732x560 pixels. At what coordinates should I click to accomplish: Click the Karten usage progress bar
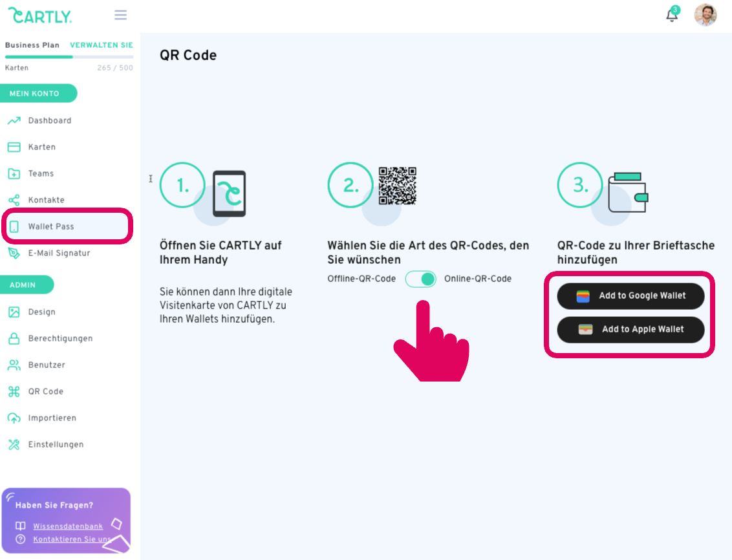tap(69, 57)
